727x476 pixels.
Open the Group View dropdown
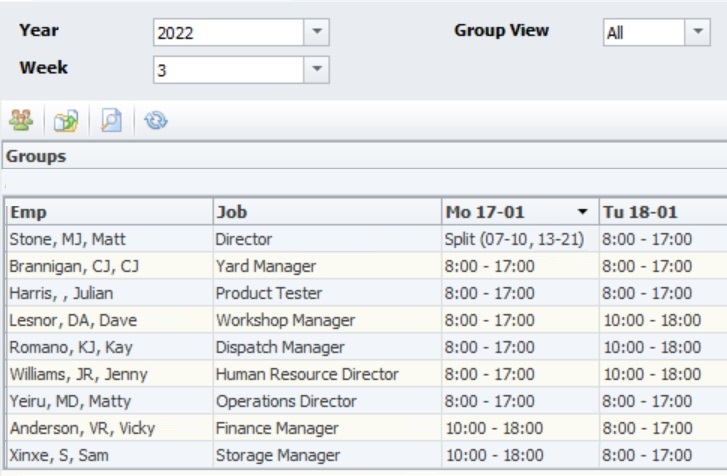point(697,32)
